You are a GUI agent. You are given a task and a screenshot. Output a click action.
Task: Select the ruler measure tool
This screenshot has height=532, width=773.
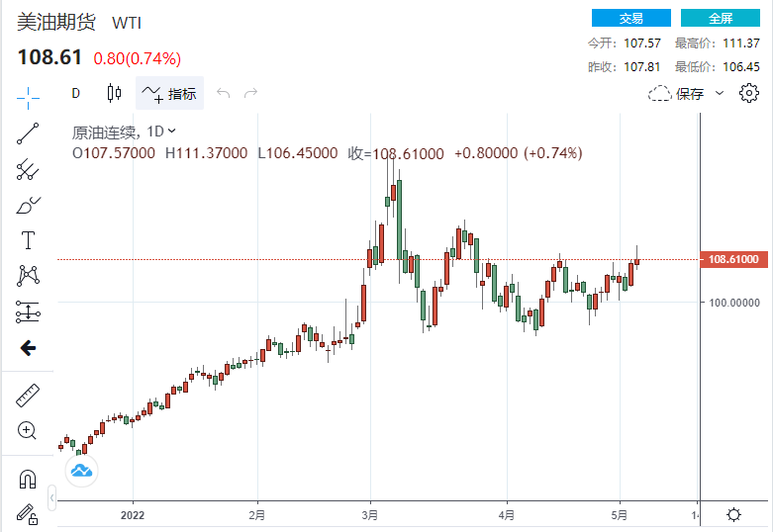[28, 396]
